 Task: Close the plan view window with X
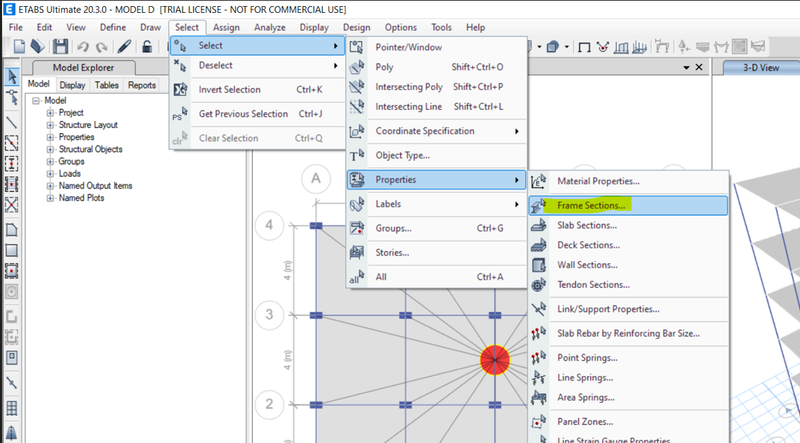[699, 67]
